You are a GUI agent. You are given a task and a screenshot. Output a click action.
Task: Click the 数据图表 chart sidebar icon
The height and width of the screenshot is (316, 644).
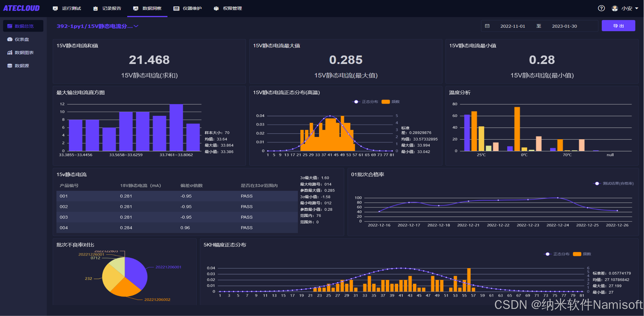click(10, 52)
